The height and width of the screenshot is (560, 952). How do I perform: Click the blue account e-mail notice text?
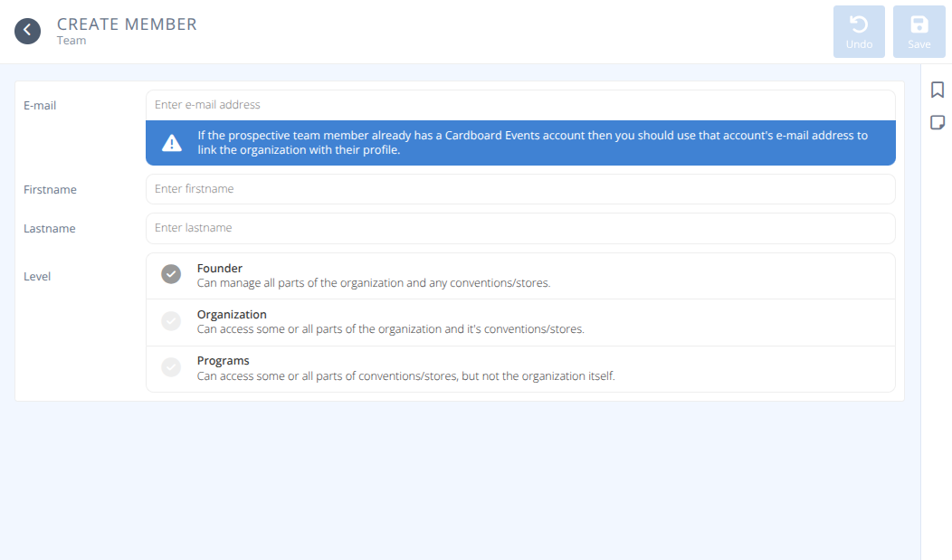click(x=532, y=143)
